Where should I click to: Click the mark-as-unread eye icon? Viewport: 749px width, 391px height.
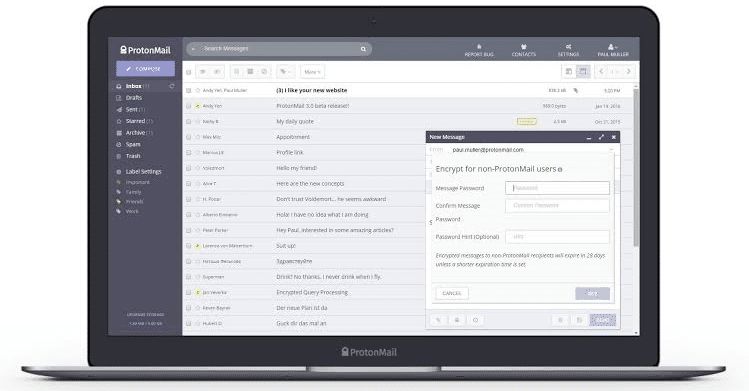[217, 72]
